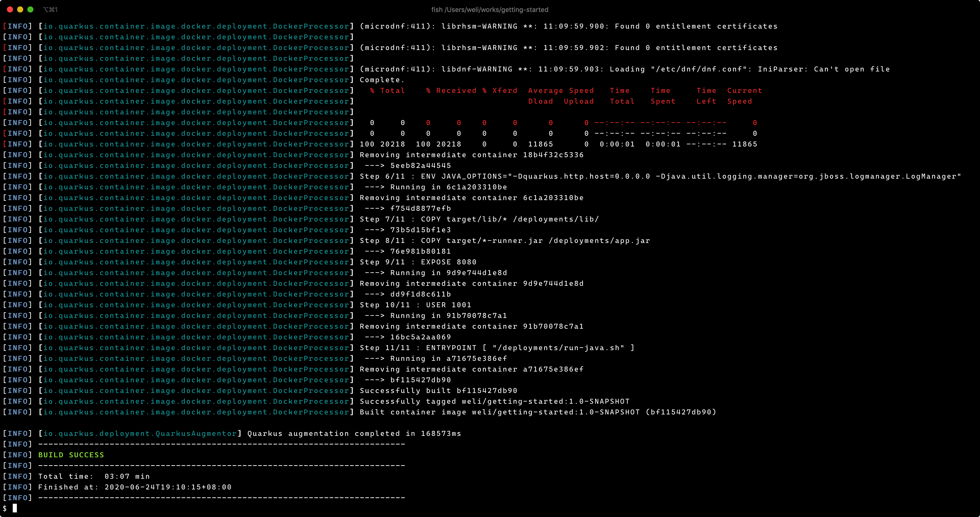This screenshot has width=980, height=517.
Task: Click the Total time 03:07 min line
Action: tap(94, 476)
